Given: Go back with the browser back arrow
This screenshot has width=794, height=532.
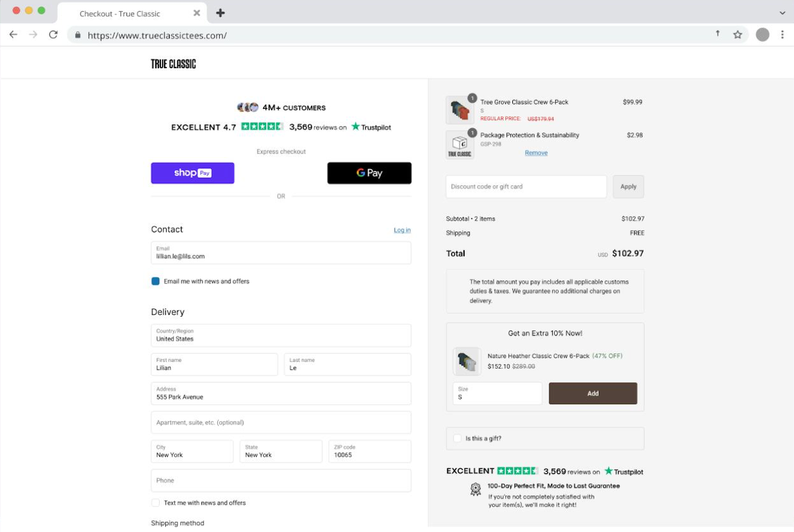Looking at the screenshot, I should pos(13,35).
